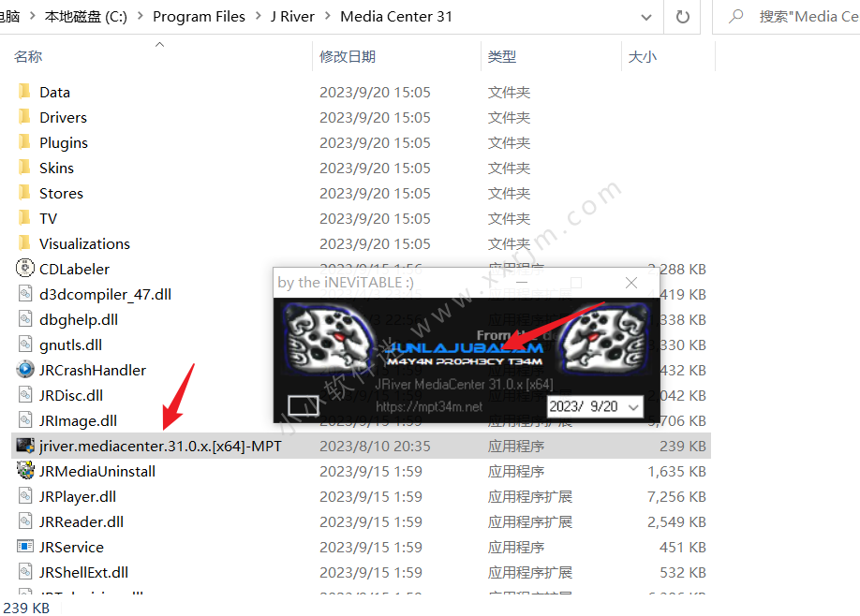Click the CDLabeler application icon
The image size is (860, 616).
(x=25, y=268)
